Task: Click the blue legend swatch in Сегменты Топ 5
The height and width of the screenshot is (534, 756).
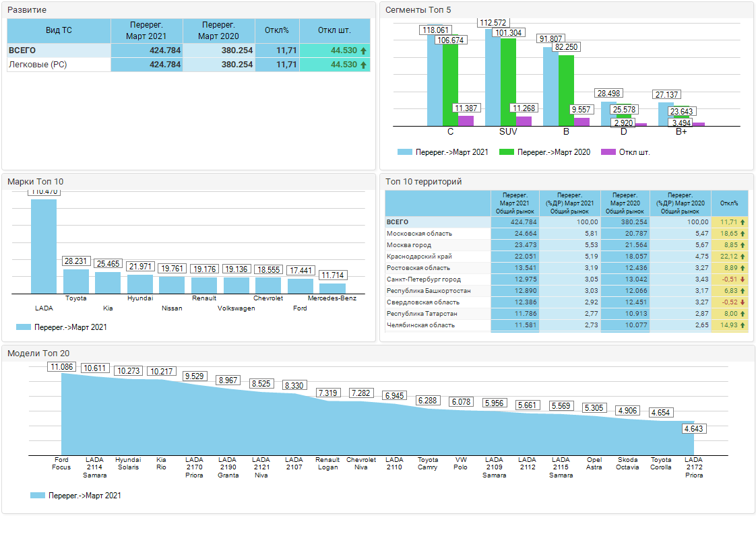Action: point(404,152)
